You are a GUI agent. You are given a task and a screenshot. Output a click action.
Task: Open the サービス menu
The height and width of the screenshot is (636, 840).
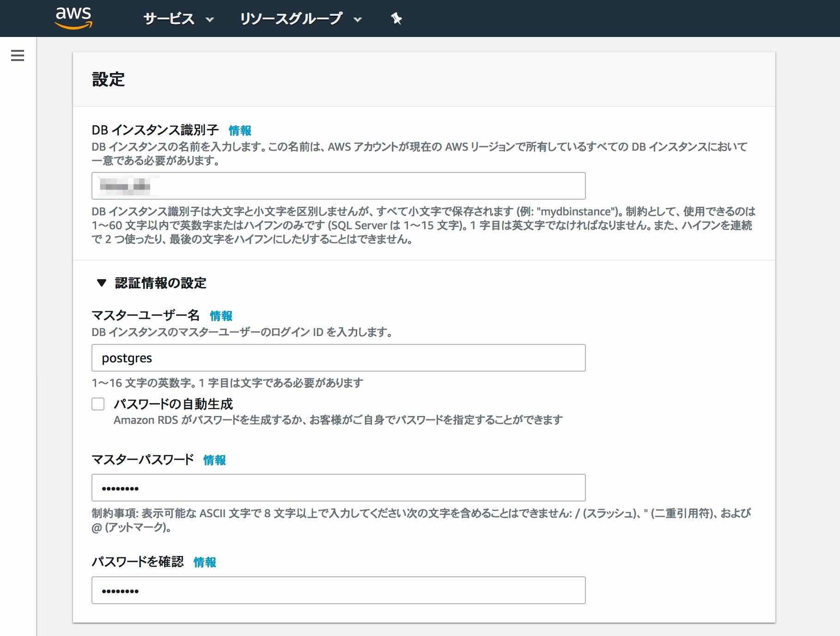pos(178,18)
